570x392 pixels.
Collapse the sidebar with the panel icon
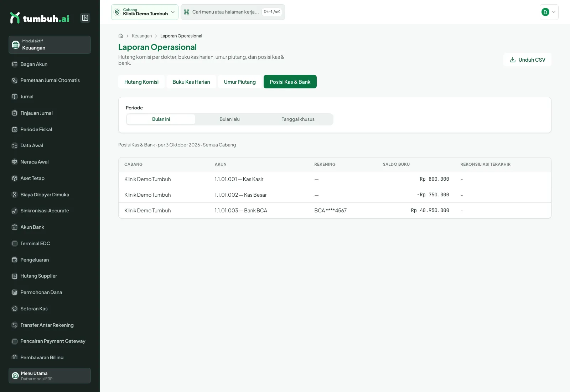coord(85,18)
